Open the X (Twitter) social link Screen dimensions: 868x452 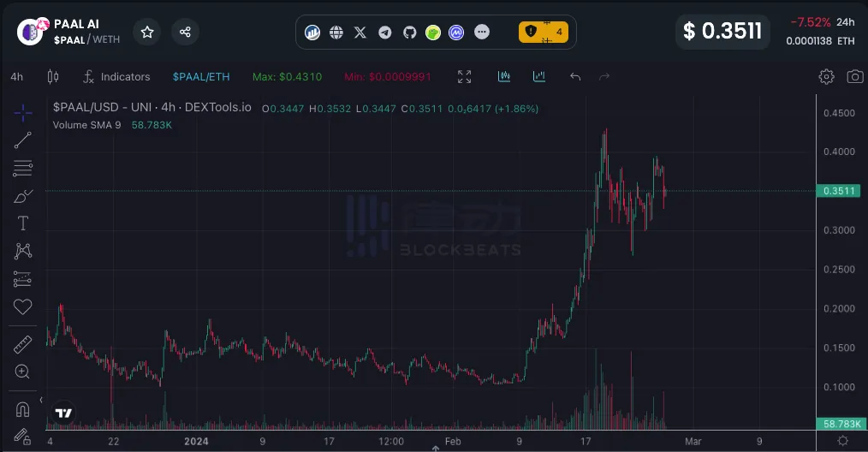360,33
